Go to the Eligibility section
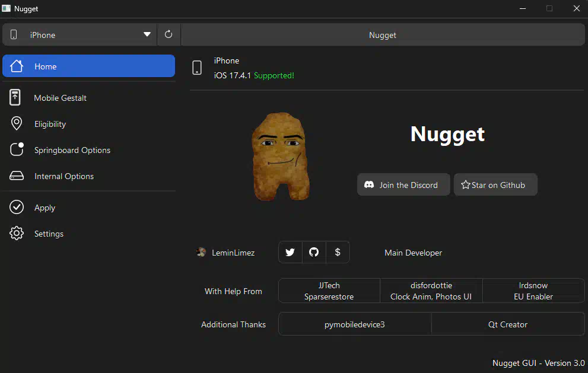Viewport: 588px width, 373px height. tap(88, 124)
